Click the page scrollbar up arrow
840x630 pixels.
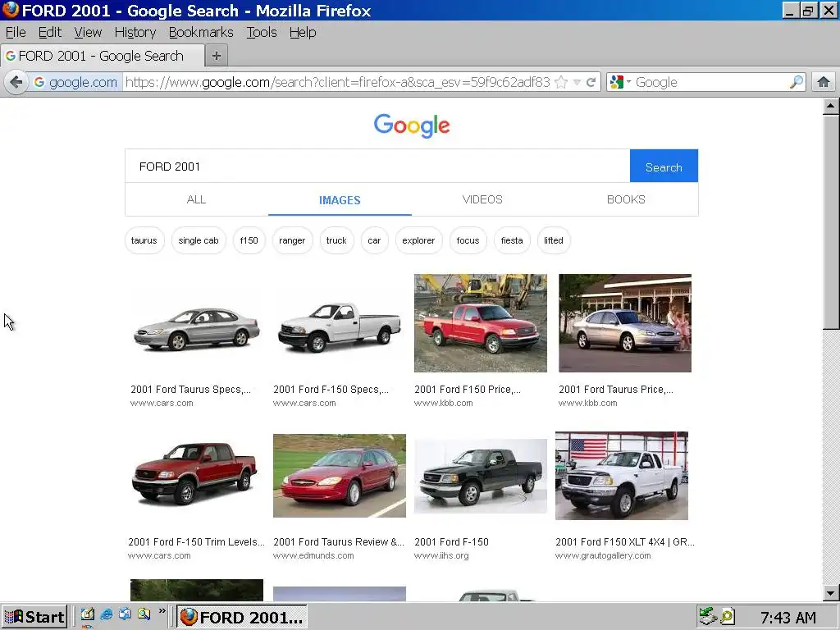click(x=830, y=106)
